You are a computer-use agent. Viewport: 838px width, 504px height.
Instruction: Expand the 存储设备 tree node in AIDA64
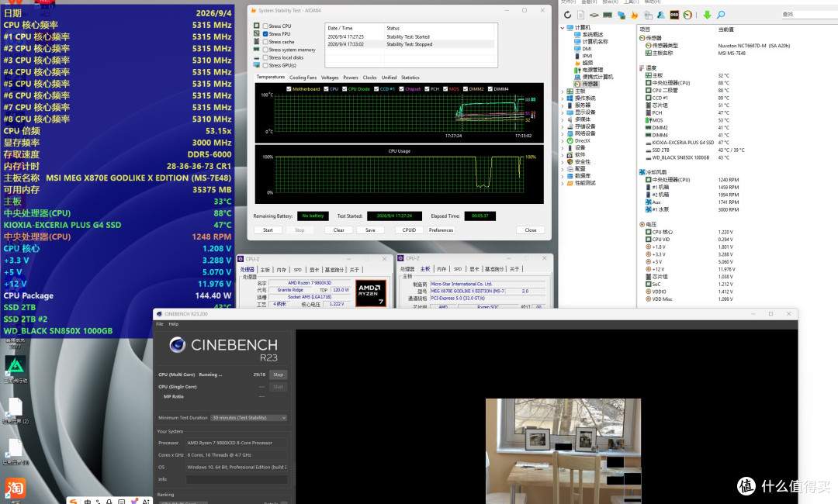point(563,126)
